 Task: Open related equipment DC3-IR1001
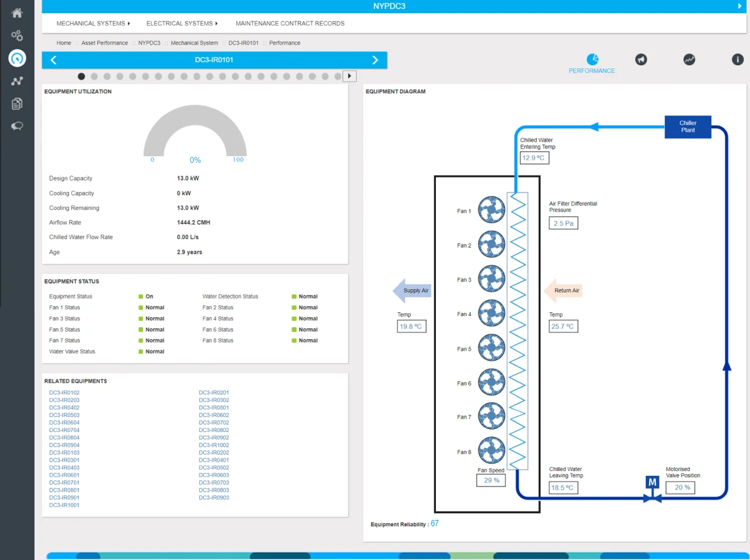click(x=65, y=505)
